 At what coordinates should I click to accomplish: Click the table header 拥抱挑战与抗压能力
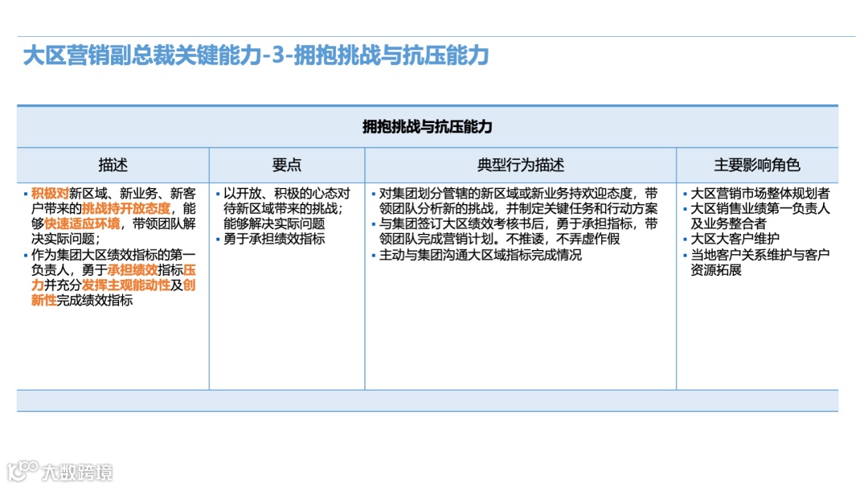click(x=428, y=127)
